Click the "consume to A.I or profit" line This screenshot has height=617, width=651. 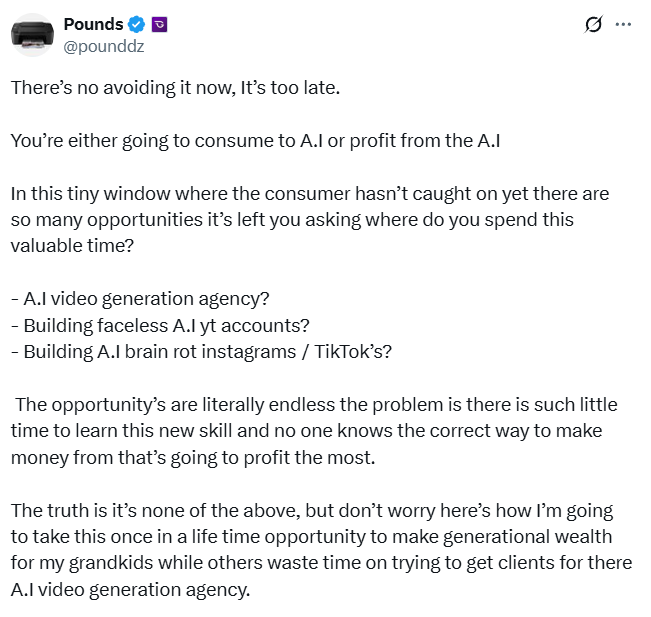point(255,140)
